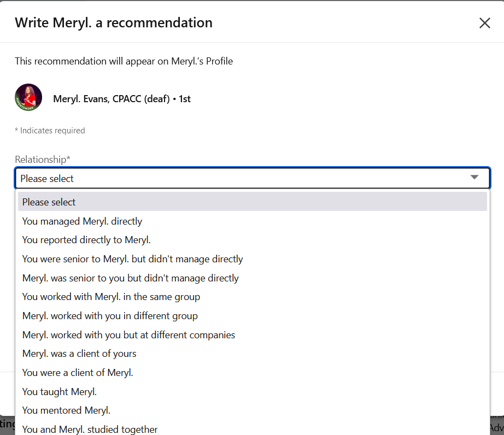Image resolution: width=504 pixels, height=435 pixels.
Task: Select 'Meryl. worked with you but at different companies'
Action: pos(128,334)
